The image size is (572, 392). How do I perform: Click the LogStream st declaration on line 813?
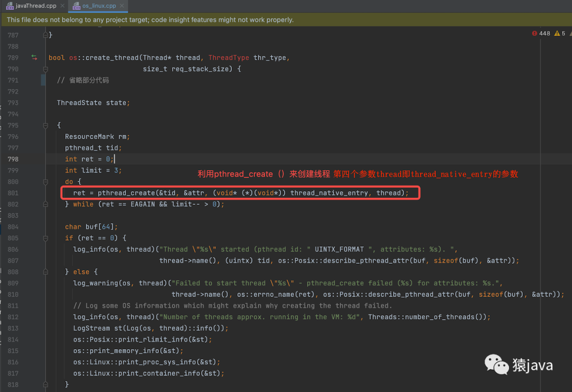tap(150, 328)
